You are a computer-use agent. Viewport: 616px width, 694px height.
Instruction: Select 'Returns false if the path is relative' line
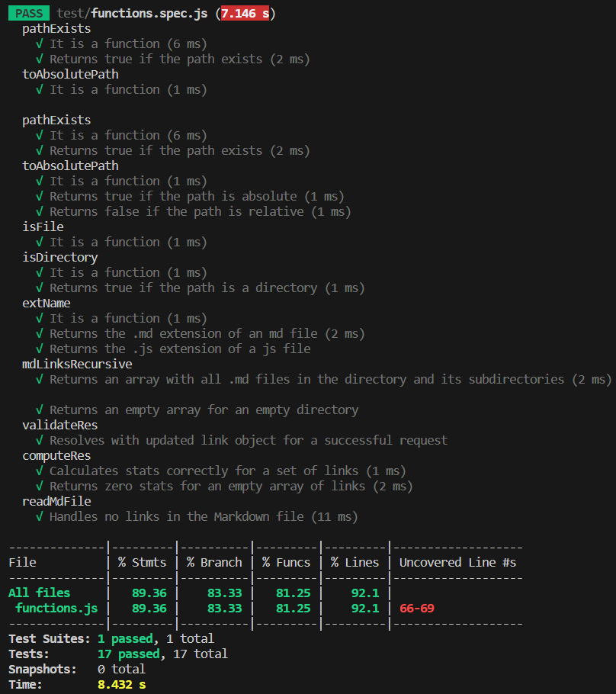[x=194, y=211]
